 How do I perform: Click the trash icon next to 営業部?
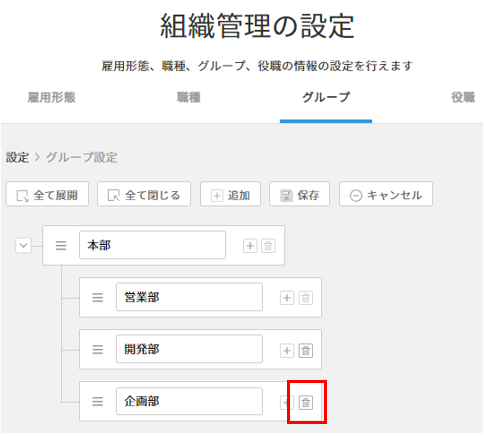tap(305, 298)
